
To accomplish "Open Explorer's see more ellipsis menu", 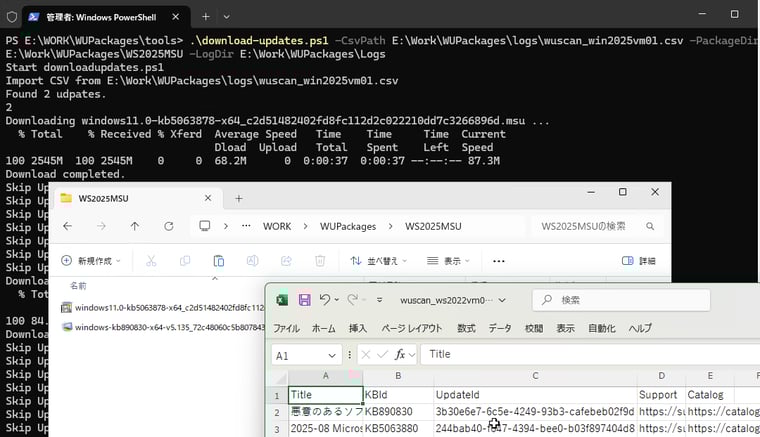I will (x=499, y=261).
